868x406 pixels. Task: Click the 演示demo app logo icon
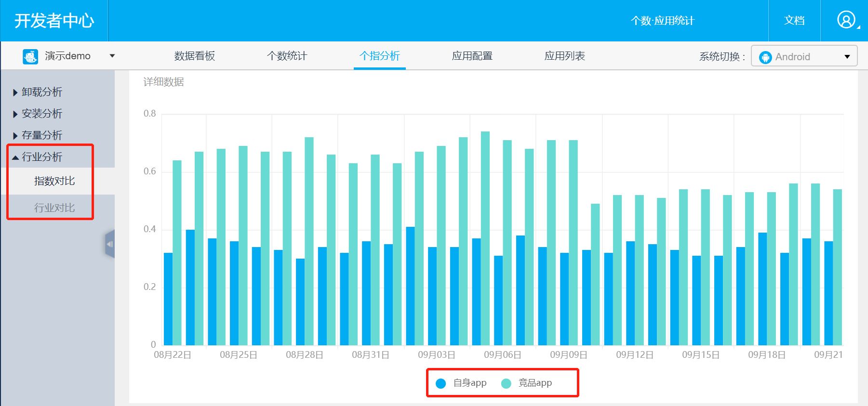pos(30,56)
